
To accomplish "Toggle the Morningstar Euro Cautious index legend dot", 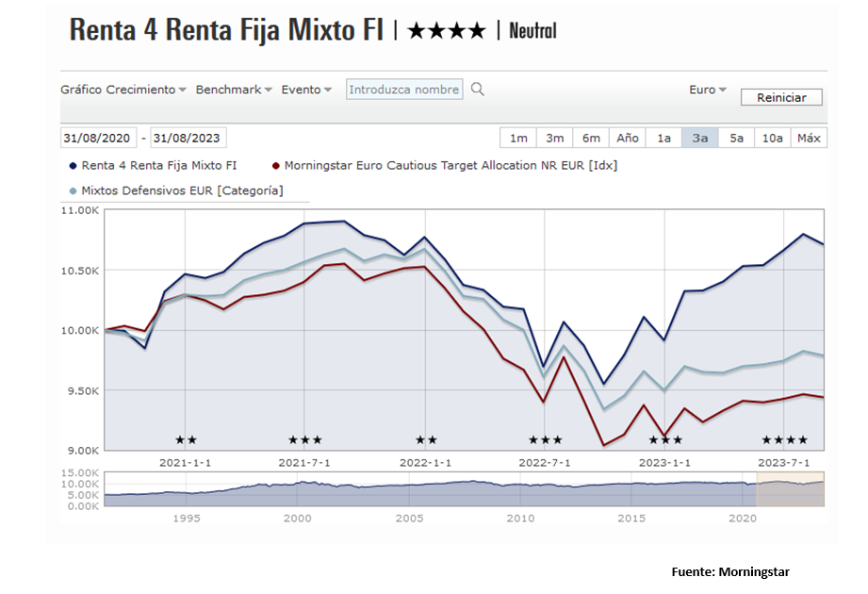I will point(276,166).
